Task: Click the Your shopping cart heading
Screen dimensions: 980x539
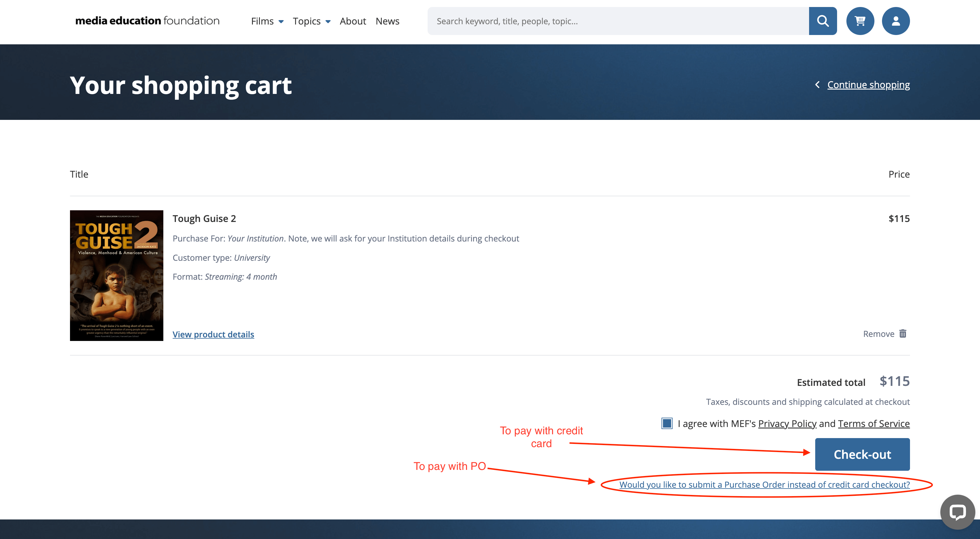Action: [181, 85]
